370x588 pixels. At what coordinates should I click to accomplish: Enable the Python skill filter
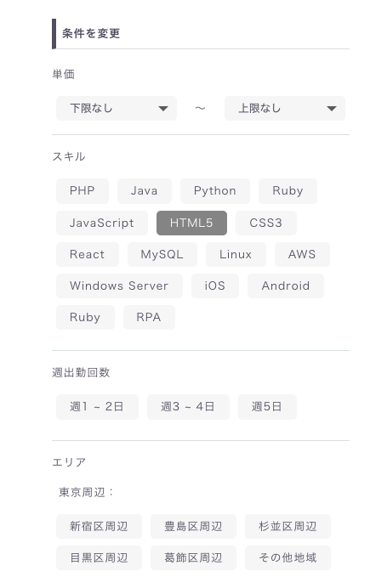[215, 191]
